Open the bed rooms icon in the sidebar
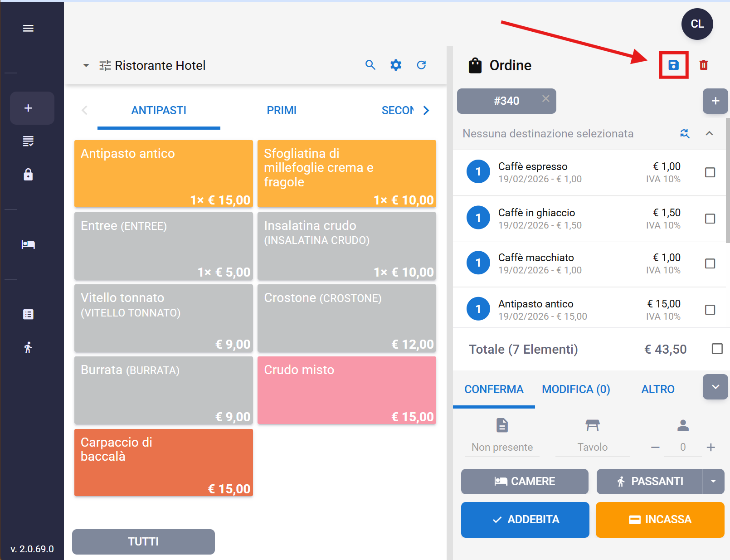Screen dimensions: 730x560 [28, 245]
